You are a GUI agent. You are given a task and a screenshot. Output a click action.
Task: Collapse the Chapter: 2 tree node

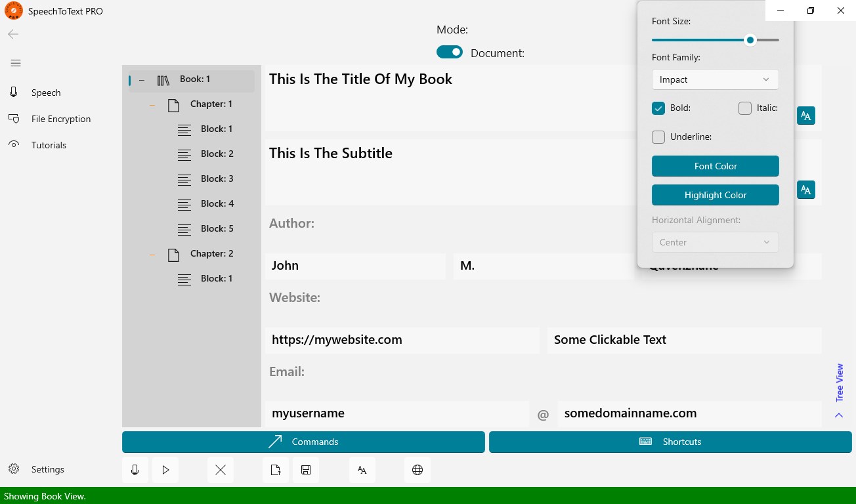pos(152,255)
